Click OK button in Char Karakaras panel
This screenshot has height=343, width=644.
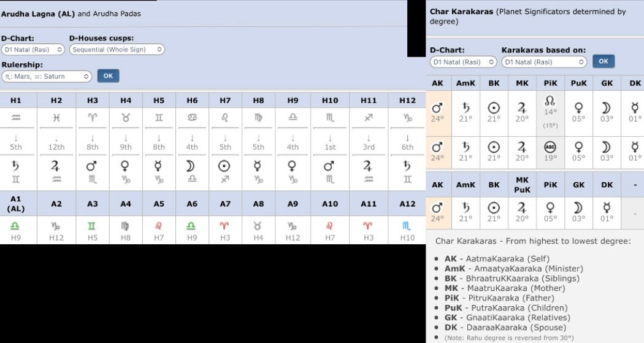(x=604, y=61)
